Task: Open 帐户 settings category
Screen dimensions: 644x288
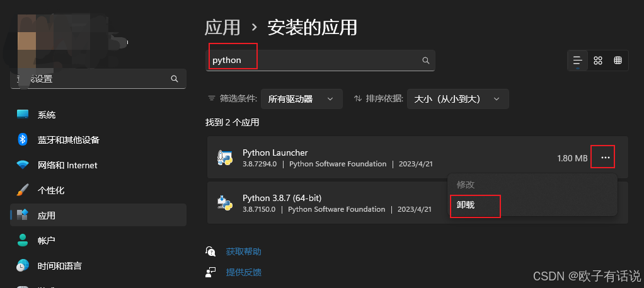Action: tap(98, 240)
